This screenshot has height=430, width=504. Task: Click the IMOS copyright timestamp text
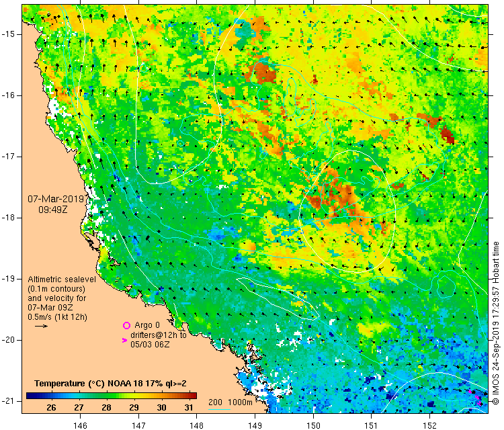pyautogui.click(x=497, y=323)
